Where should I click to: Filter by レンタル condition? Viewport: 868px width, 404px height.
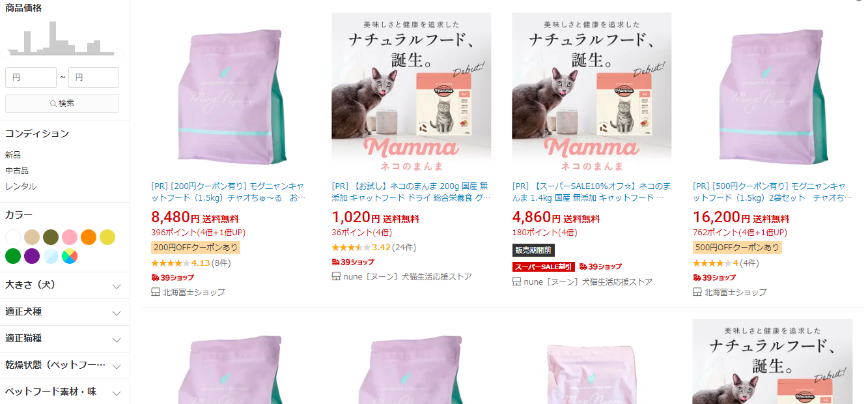tap(21, 186)
